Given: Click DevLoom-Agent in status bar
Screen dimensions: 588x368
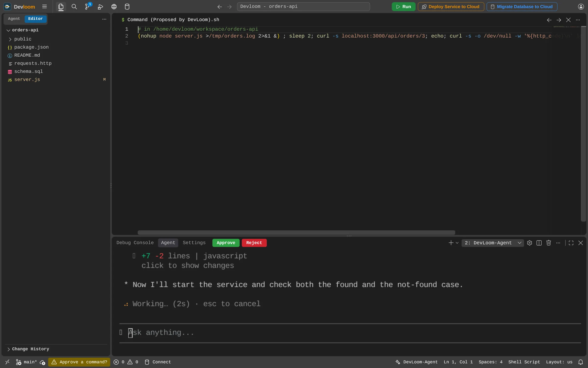Looking at the screenshot, I should pos(416,362).
